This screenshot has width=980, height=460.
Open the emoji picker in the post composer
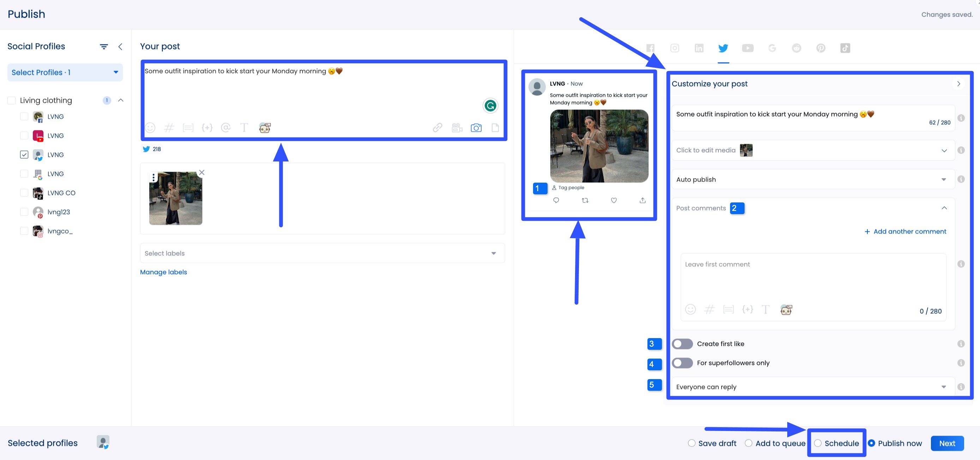point(150,128)
